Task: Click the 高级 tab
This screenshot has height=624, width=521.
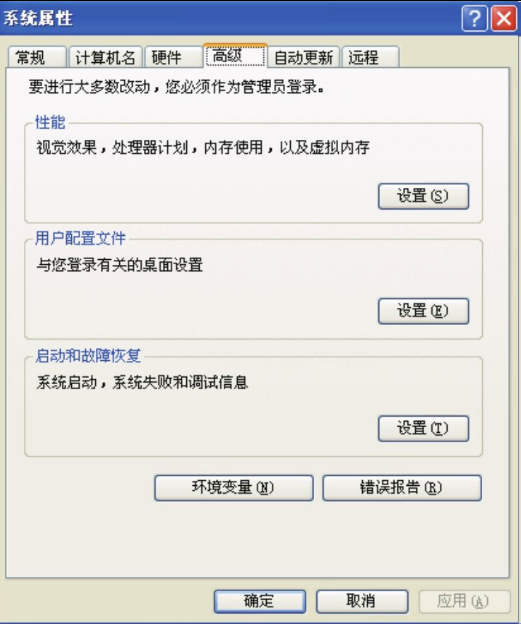Action: point(235,56)
